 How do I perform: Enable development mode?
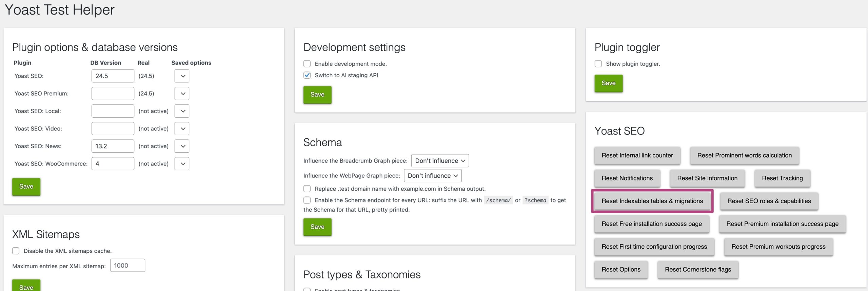pos(307,64)
